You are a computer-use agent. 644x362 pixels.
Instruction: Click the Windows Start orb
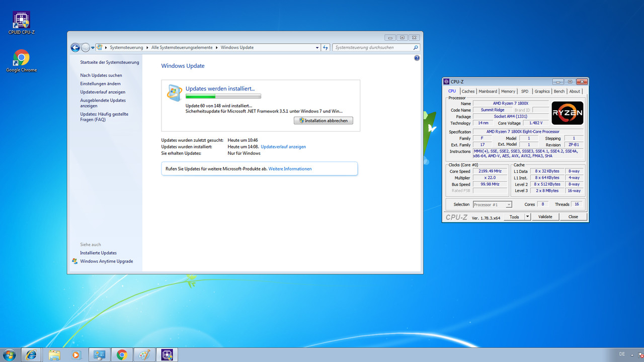coord(9,354)
